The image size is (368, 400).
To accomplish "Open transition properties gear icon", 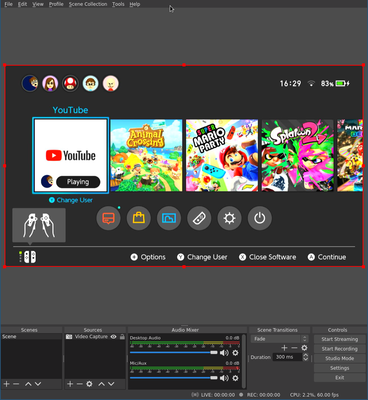I will [304, 348].
